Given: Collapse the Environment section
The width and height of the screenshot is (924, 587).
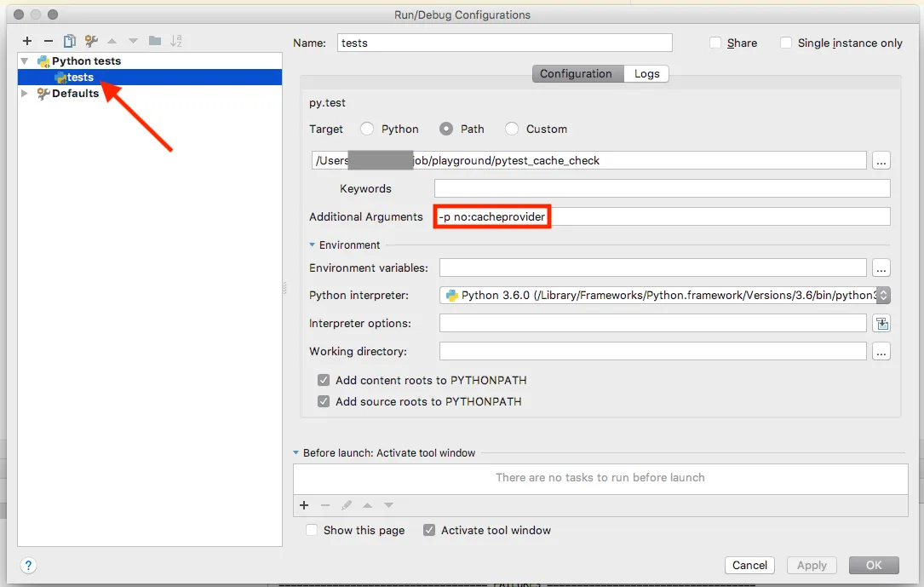Looking at the screenshot, I should coord(313,245).
